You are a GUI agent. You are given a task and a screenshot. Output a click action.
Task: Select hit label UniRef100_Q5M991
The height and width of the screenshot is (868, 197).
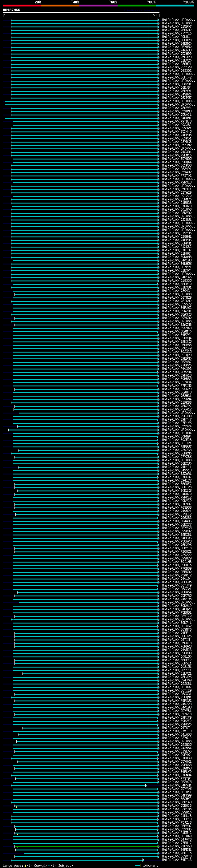176,91
